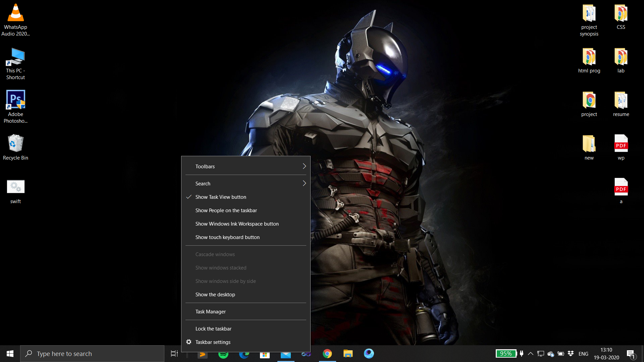Select the Adobe Photoshop shortcut
644x362 pixels.
pos(15,107)
